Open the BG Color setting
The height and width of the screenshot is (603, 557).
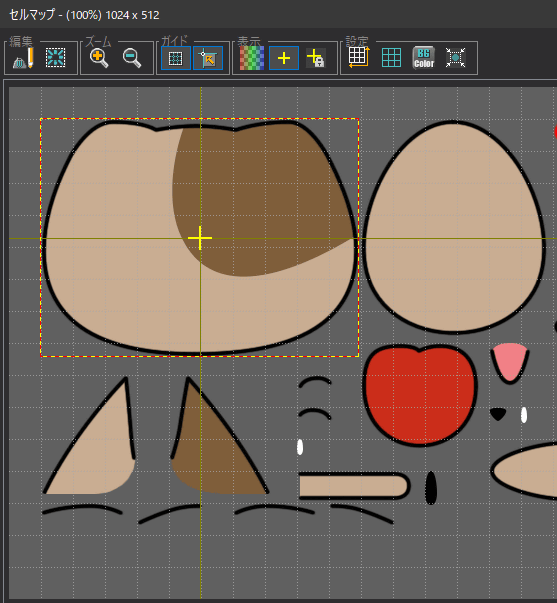[424, 58]
